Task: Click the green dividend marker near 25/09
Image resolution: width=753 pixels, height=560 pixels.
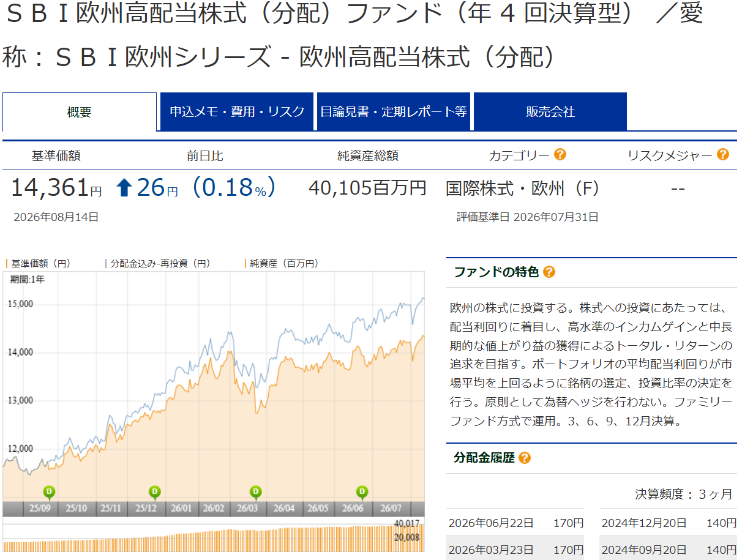Action: (x=49, y=491)
